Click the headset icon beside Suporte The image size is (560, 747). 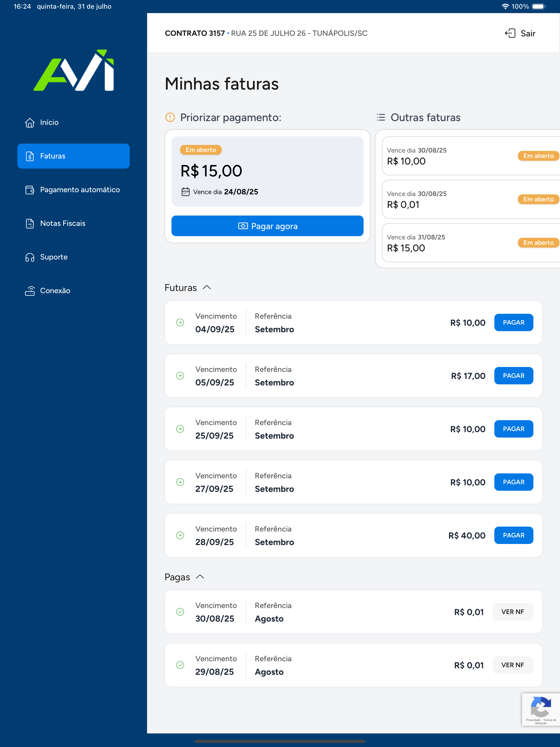(30, 257)
